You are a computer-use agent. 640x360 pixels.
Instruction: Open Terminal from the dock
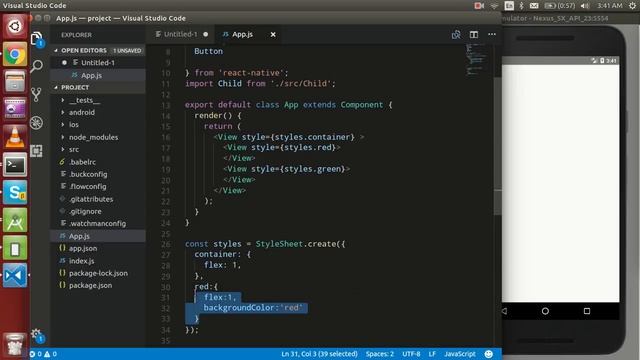(x=15, y=165)
